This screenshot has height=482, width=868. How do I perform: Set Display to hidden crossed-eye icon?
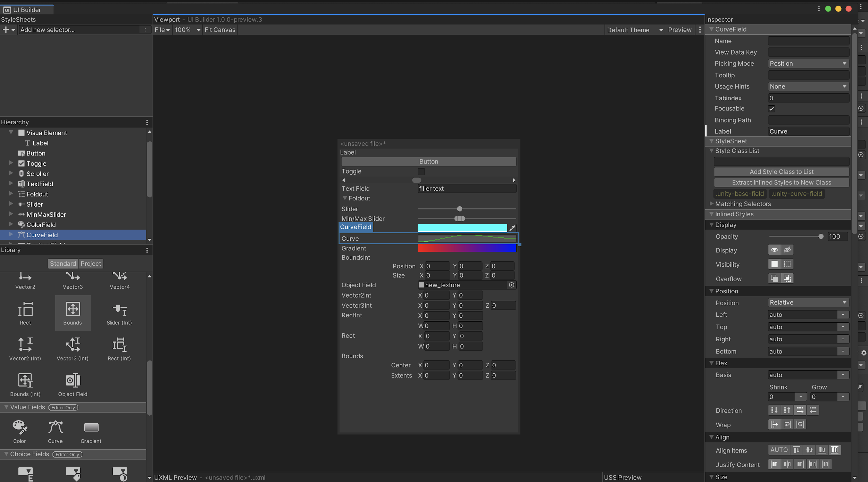coord(787,250)
